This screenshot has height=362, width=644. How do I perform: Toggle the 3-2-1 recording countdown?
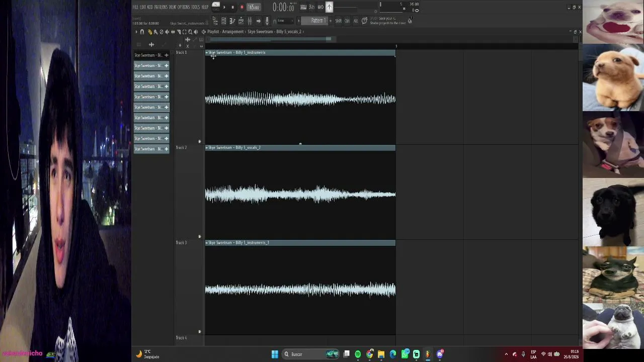pyautogui.click(x=311, y=7)
